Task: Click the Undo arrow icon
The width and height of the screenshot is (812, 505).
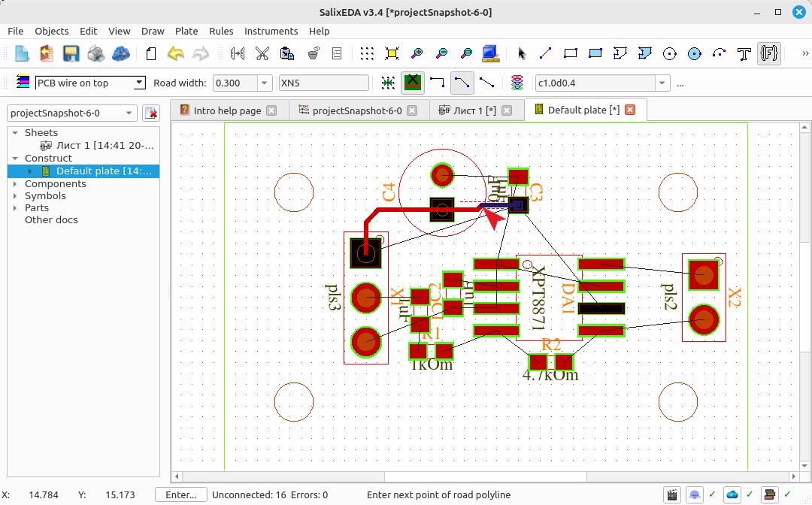Action: click(176, 53)
